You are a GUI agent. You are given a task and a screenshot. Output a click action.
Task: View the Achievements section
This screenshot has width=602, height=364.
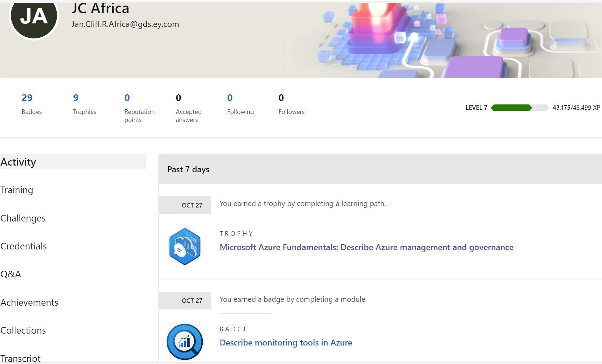[x=29, y=303]
